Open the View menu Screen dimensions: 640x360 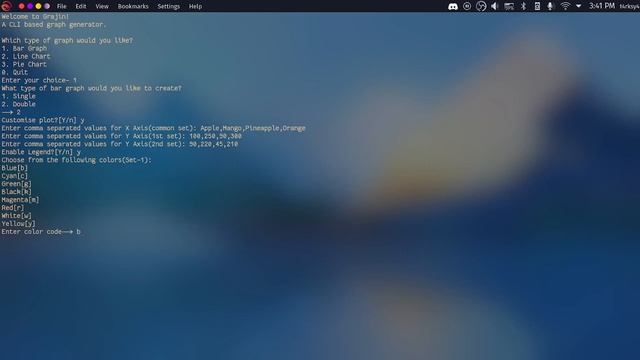click(x=102, y=7)
